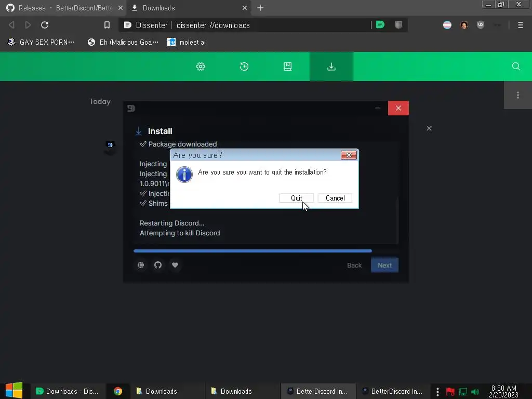
Task: Go back in browser navigation
Action: click(x=11, y=25)
